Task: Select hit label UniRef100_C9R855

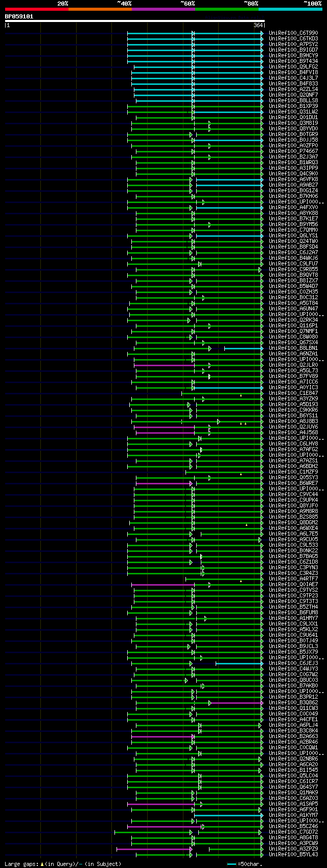Action: click(293, 269)
